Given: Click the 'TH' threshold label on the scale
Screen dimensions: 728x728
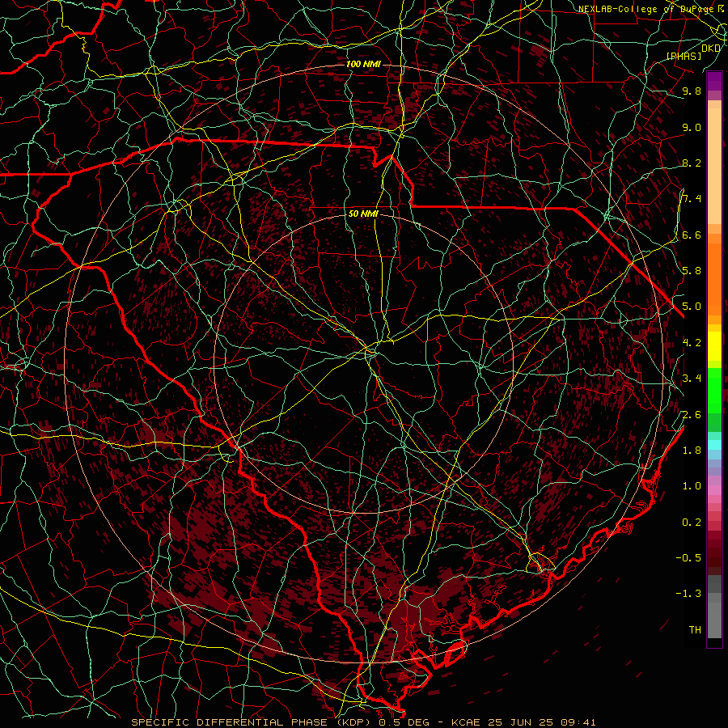Looking at the screenshot, I should point(695,630).
